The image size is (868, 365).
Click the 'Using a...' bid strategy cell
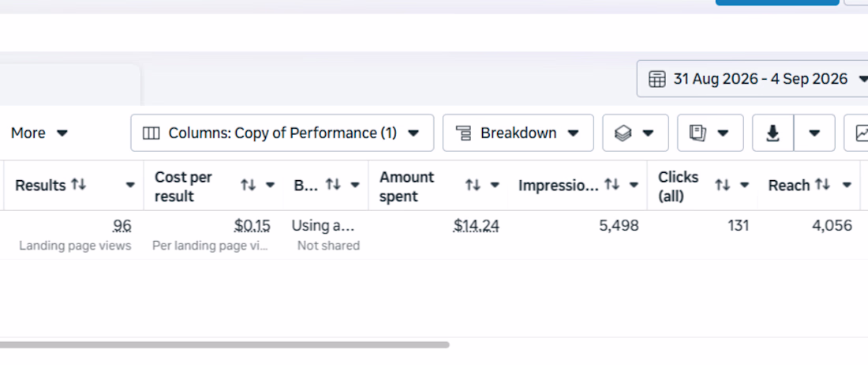(x=323, y=225)
